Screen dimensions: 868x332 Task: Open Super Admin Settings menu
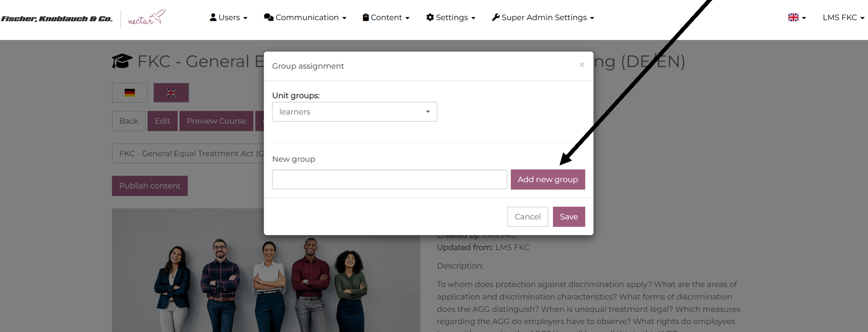[x=543, y=18]
